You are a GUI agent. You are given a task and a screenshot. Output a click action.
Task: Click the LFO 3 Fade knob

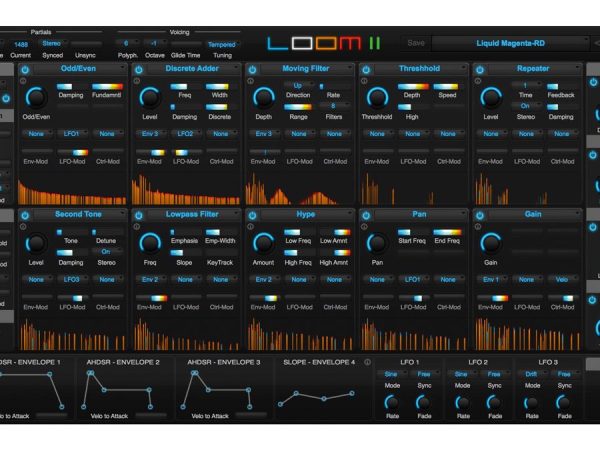[x=564, y=403]
